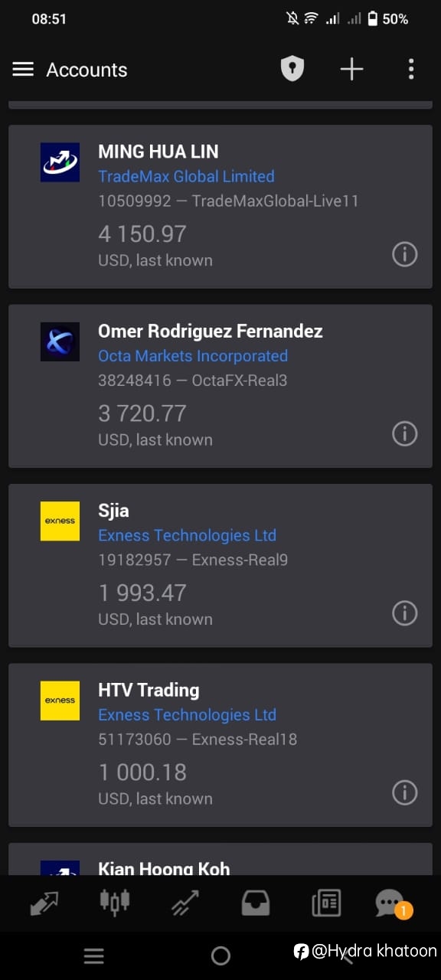Select the TradeMax Global Limited link
The image size is (441, 980).
186,176
